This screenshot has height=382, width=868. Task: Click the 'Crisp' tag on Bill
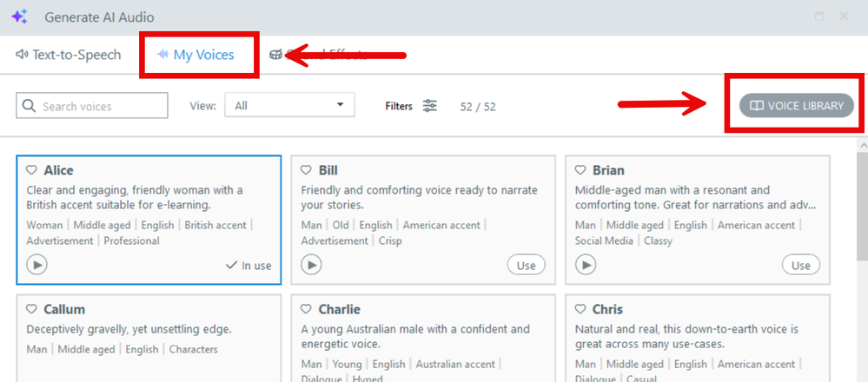[x=390, y=240]
